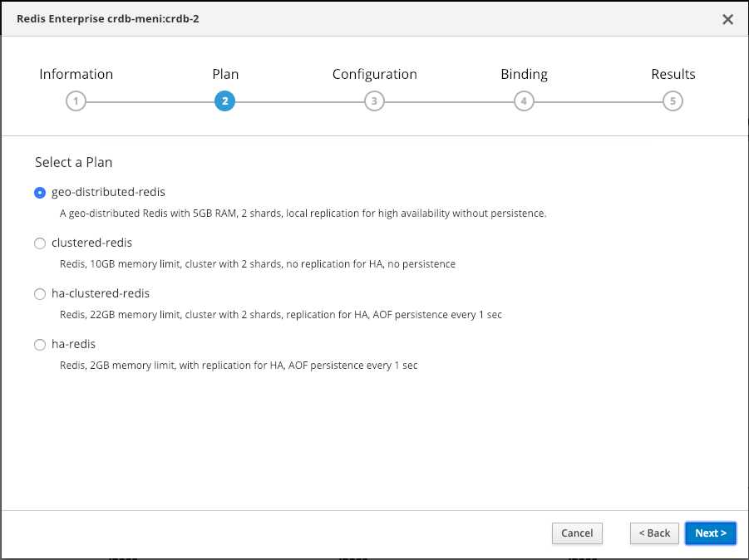This screenshot has height=560, width=749.
Task: Select the geo-distributed-redis radio button
Action: 40,193
